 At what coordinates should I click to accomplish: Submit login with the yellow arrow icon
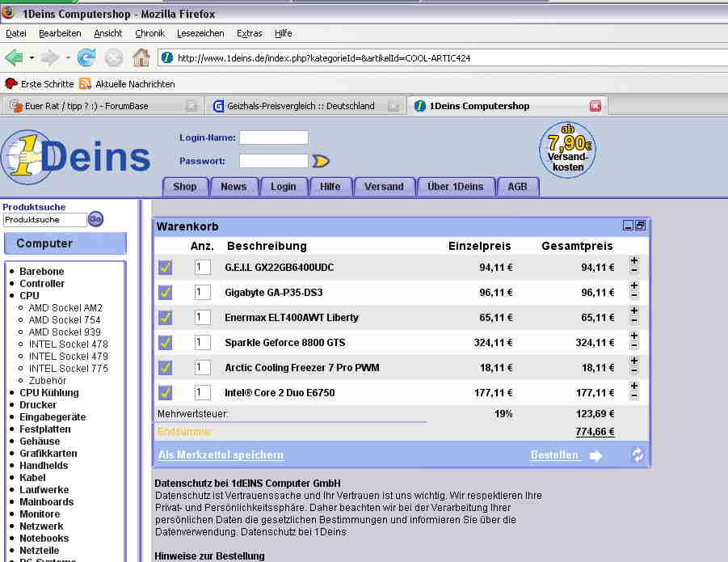(320, 161)
